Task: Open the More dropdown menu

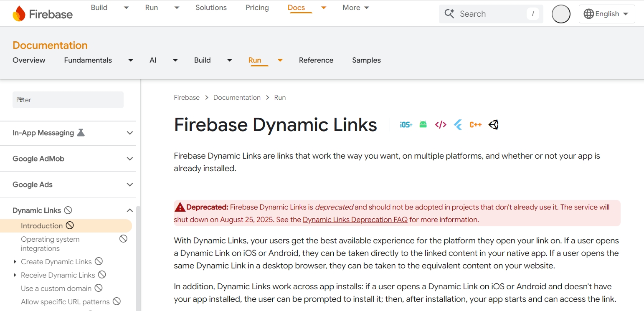Action: point(356,8)
